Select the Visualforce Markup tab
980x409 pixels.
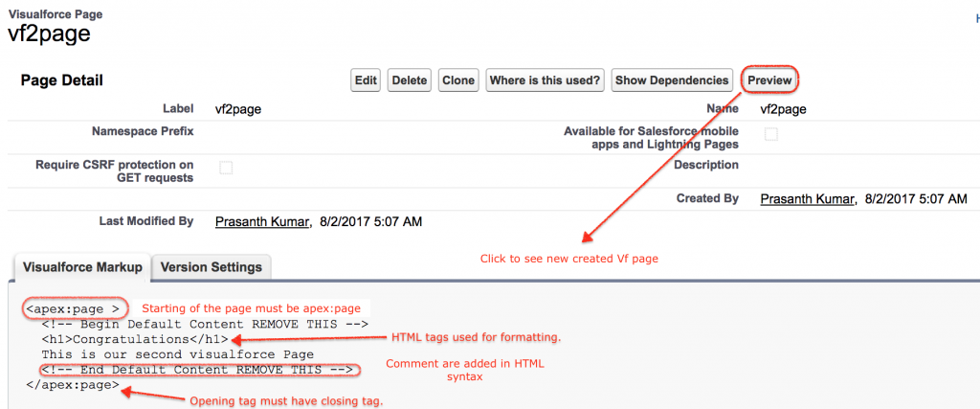82,267
